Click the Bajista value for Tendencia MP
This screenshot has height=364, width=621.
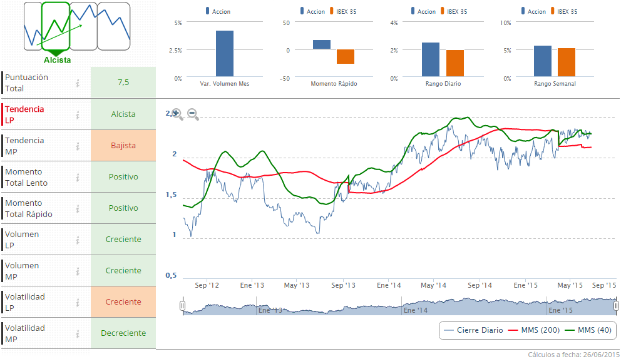tap(123, 146)
